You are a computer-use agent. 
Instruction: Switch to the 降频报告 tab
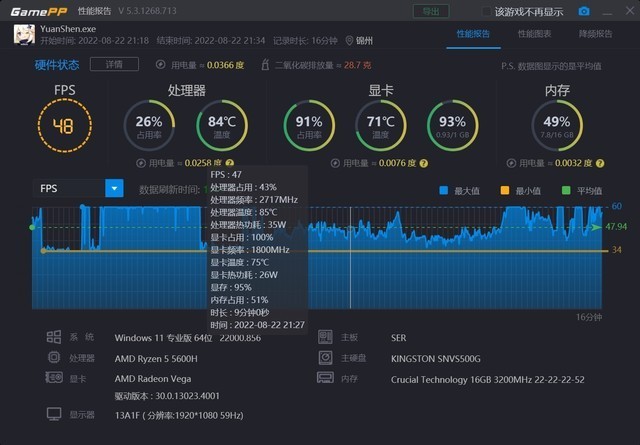pos(596,34)
